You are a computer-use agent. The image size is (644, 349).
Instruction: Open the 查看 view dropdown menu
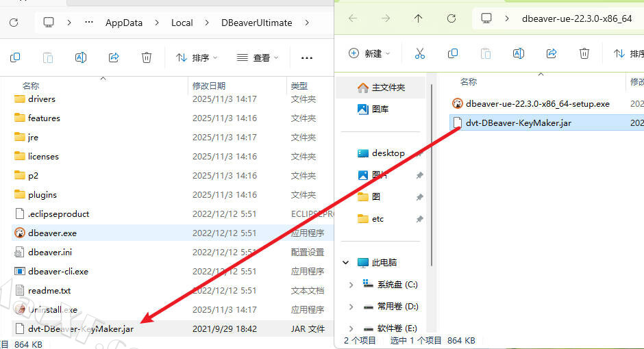(258, 57)
